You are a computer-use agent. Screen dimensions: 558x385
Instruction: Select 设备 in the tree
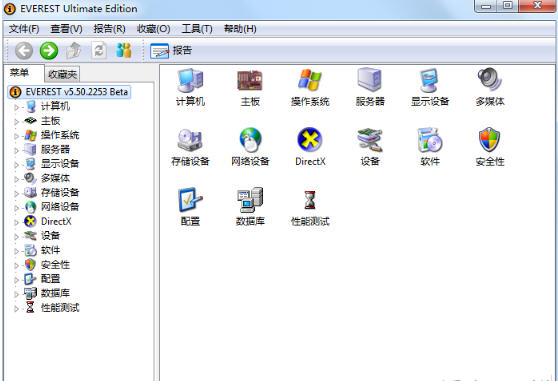pyautogui.click(x=50, y=236)
